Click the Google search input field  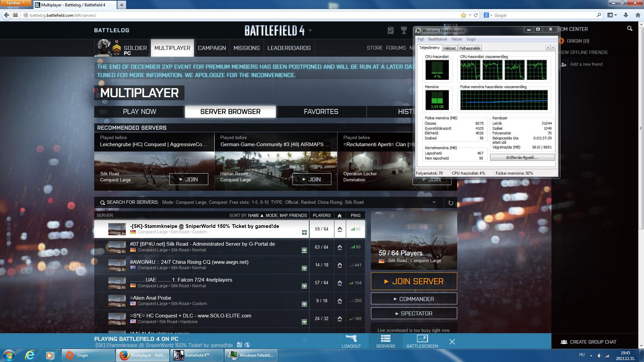coord(543,15)
